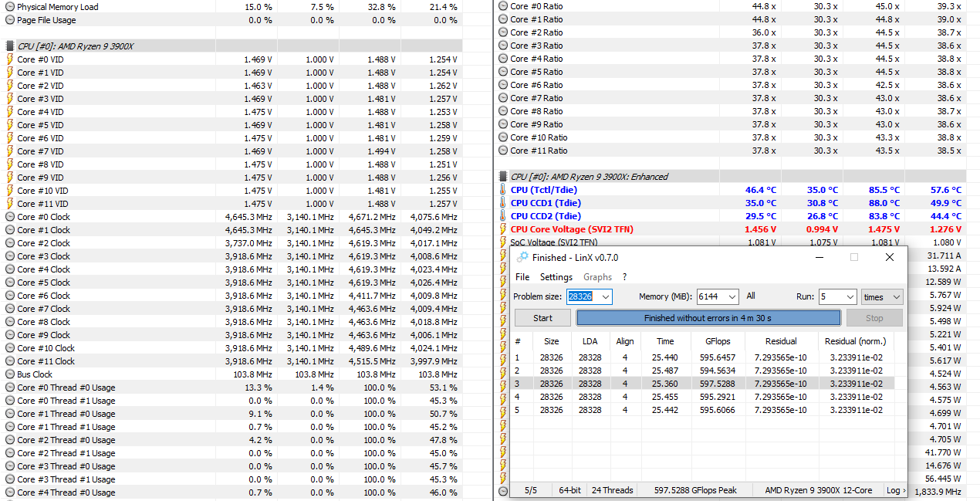The width and height of the screenshot is (980, 501).
Task: Open the ? help menu in LinX
Action: tap(624, 277)
